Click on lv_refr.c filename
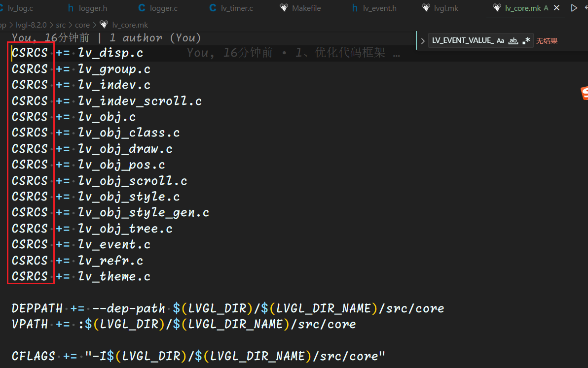This screenshot has width=588, height=368. 110,261
